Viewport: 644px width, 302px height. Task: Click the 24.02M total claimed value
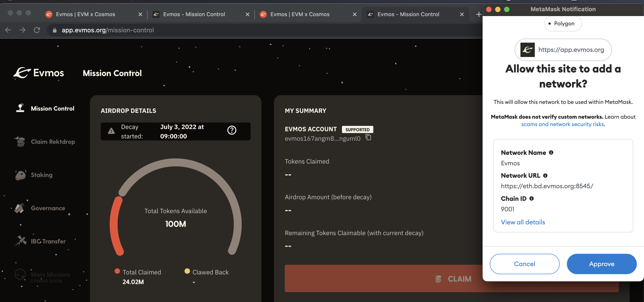pyautogui.click(x=133, y=282)
